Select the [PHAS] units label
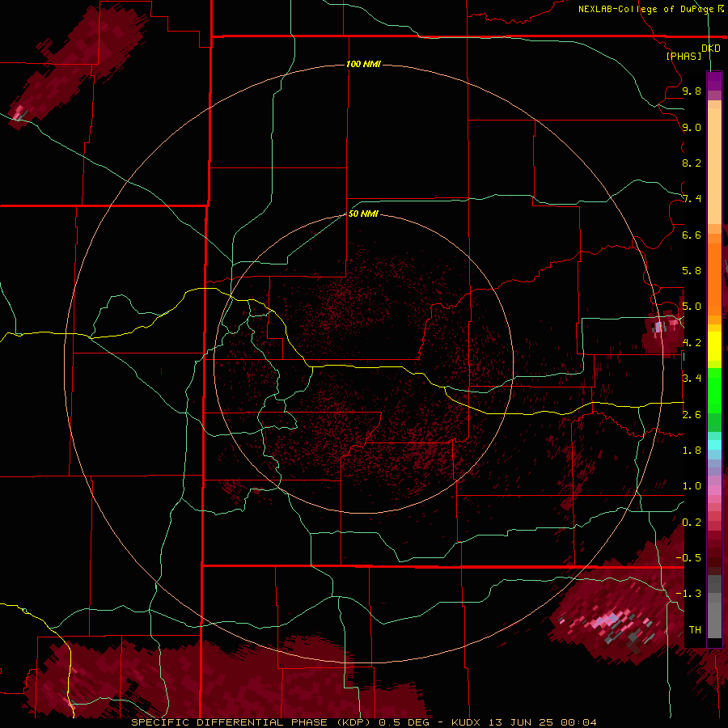This screenshot has width=728, height=728. tap(684, 57)
